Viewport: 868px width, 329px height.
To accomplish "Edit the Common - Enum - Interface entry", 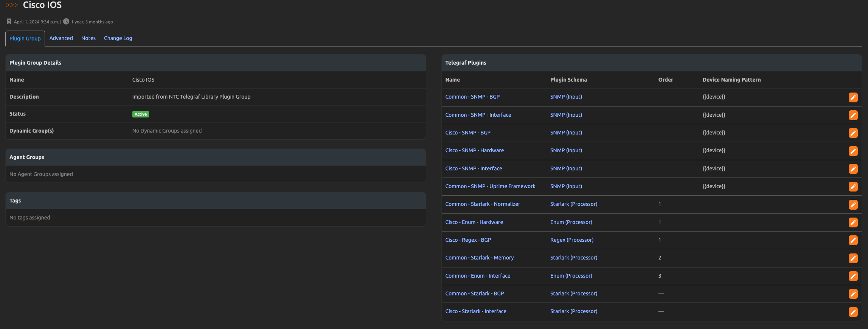I will tap(853, 276).
